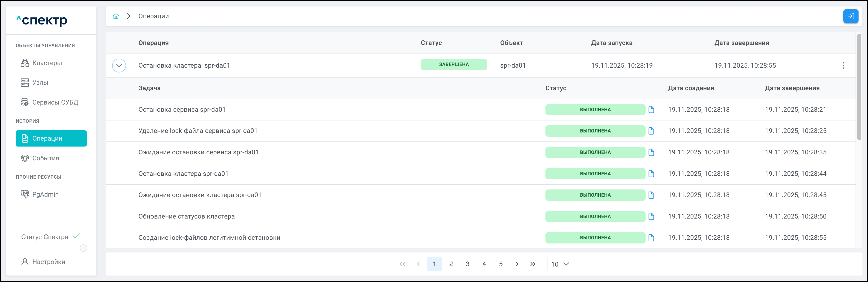The height and width of the screenshot is (282, 868).
Task: Open the page size dropdown showing 10
Action: click(560, 264)
